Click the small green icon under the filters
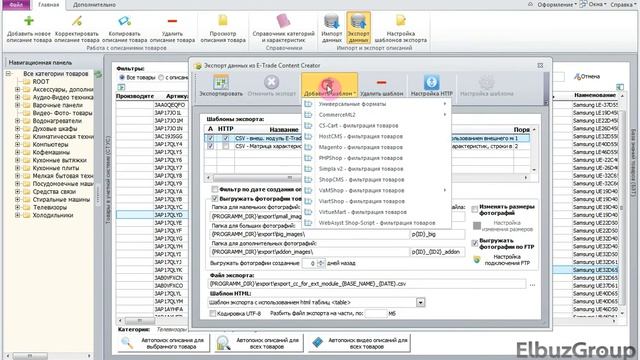 pyautogui.click(x=121, y=87)
